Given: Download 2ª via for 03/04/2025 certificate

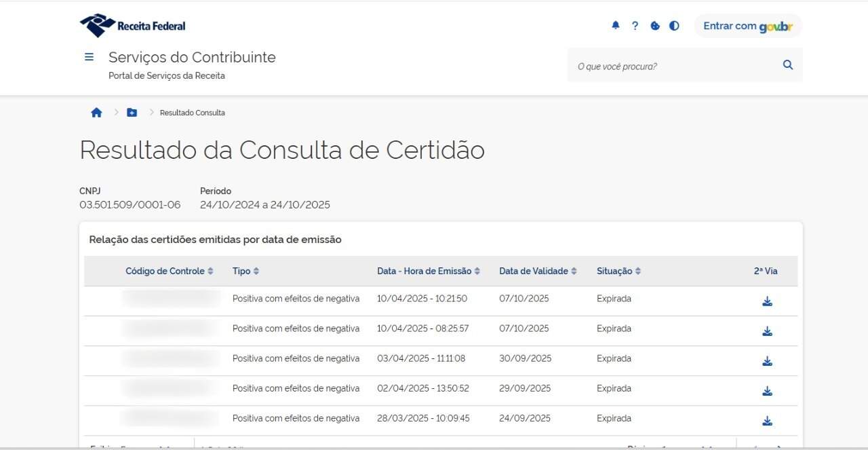Looking at the screenshot, I should (767, 361).
